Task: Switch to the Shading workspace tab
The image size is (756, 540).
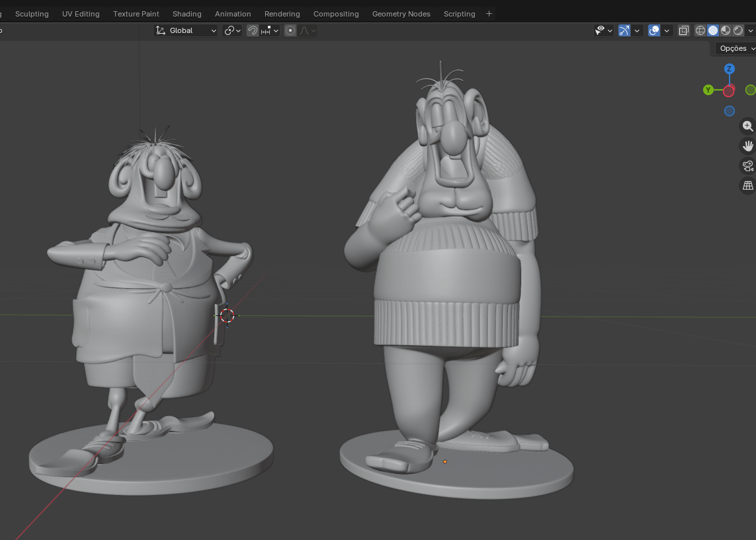Action: pos(187,14)
